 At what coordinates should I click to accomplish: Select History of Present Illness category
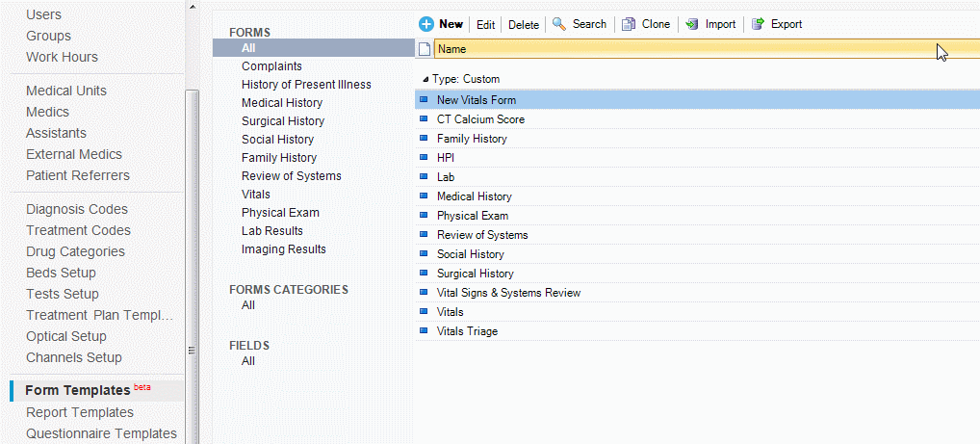click(306, 85)
